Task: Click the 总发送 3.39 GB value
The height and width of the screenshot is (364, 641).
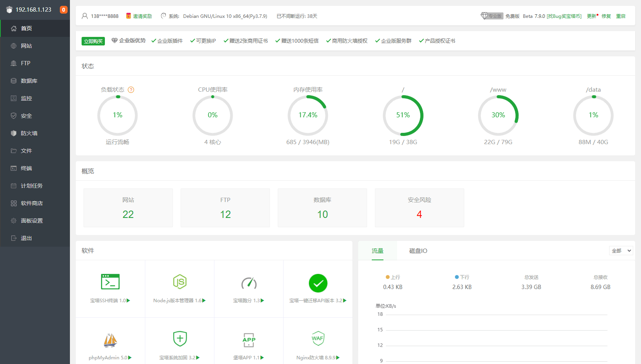Action: click(x=531, y=287)
